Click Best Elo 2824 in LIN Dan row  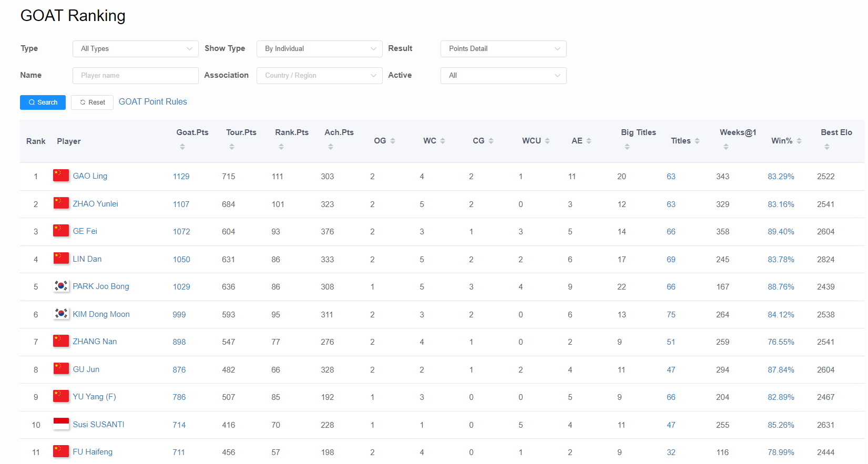[826, 260]
